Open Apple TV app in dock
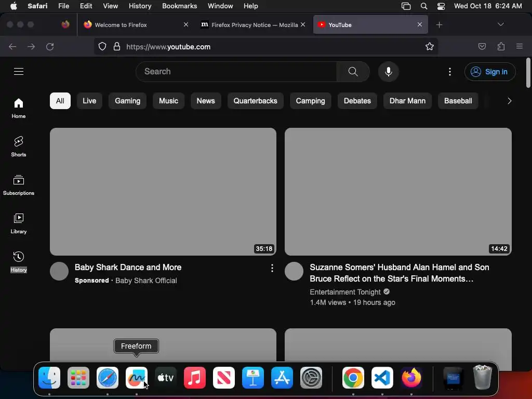The width and height of the screenshot is (532, 399). [166, 378]
